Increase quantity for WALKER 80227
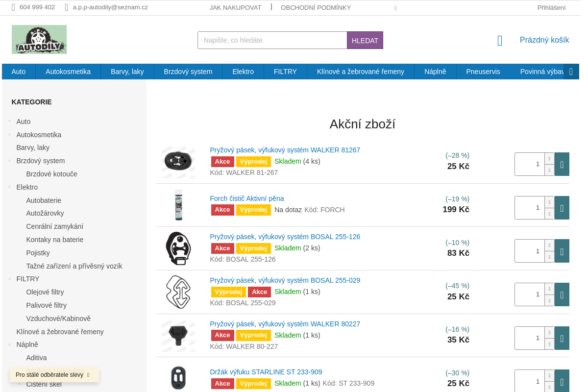The width and height of the screenshot is (588, 392). click(x=549, y=332)
